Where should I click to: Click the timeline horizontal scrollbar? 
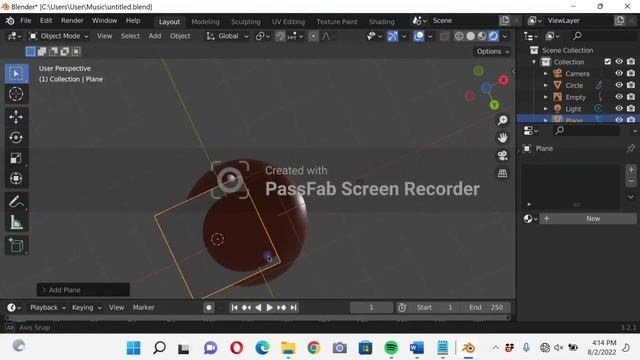tap(258, 318)
